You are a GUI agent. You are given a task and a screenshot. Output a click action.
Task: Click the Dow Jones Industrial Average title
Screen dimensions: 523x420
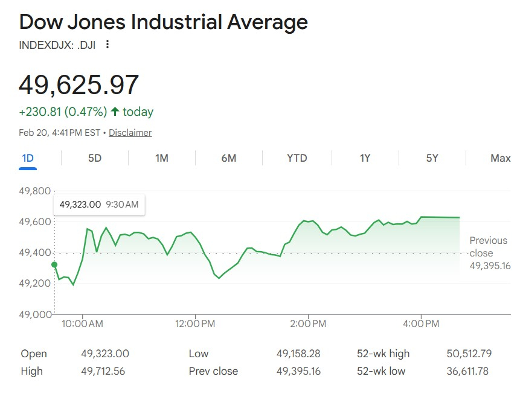click(163, 22)
